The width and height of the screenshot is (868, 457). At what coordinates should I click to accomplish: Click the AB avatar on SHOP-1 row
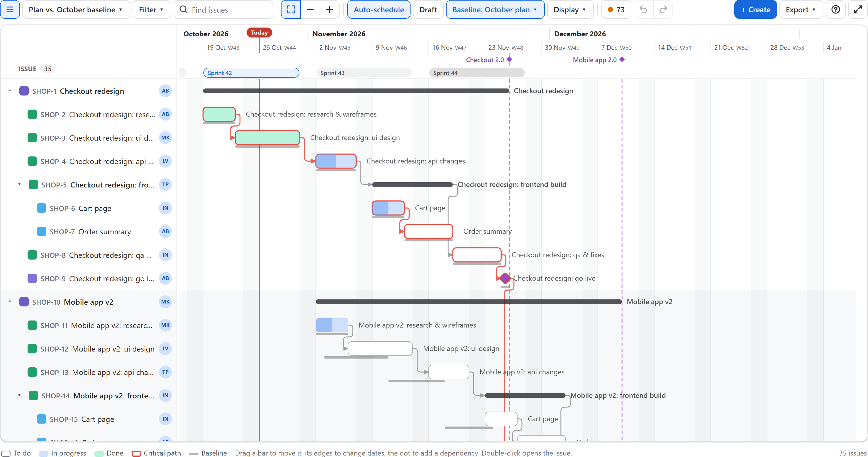[x=165, y=91]
